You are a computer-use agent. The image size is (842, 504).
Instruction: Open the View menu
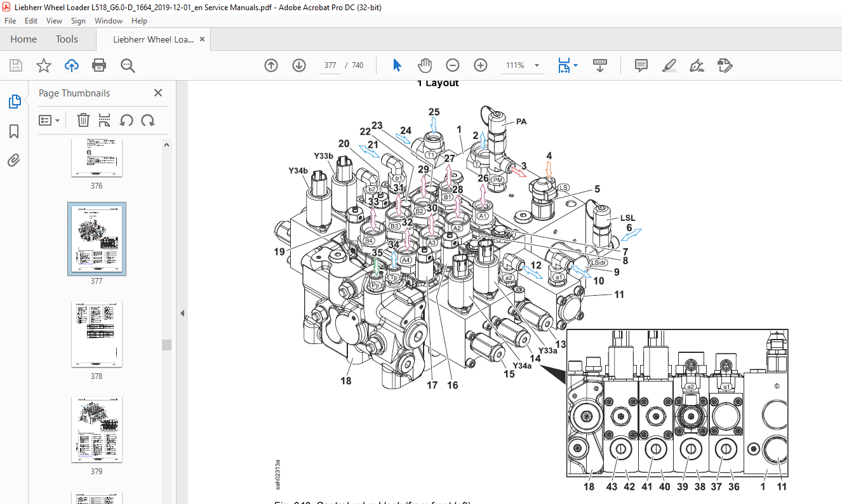coord(54,21)
